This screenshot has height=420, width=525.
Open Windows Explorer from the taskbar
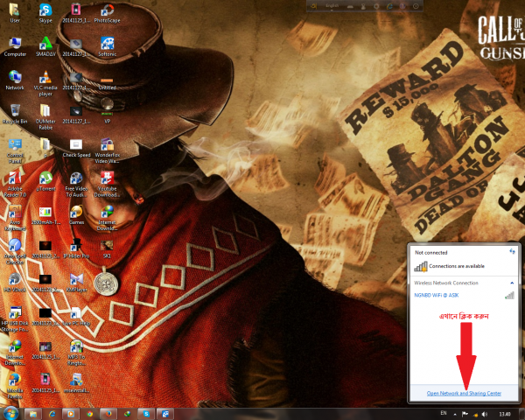click(33, 414)
